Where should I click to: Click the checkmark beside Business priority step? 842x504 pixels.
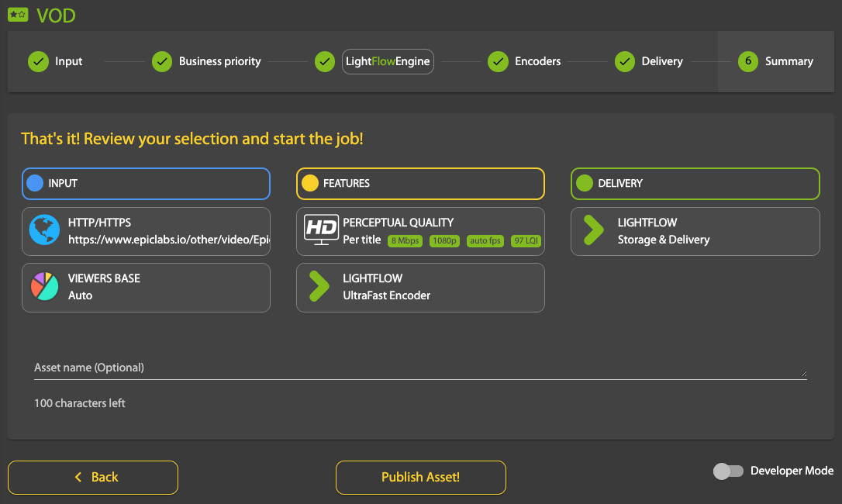pyautogui.click(x=161, y=61)
